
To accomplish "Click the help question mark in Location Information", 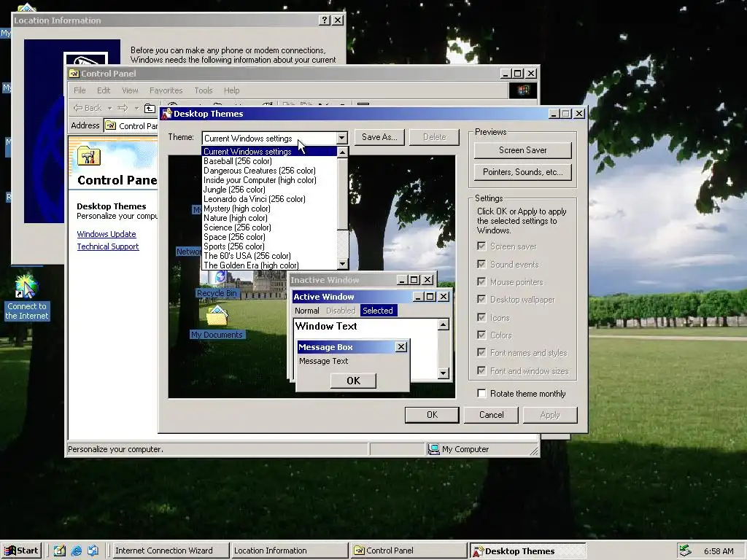I will point(325,20).
